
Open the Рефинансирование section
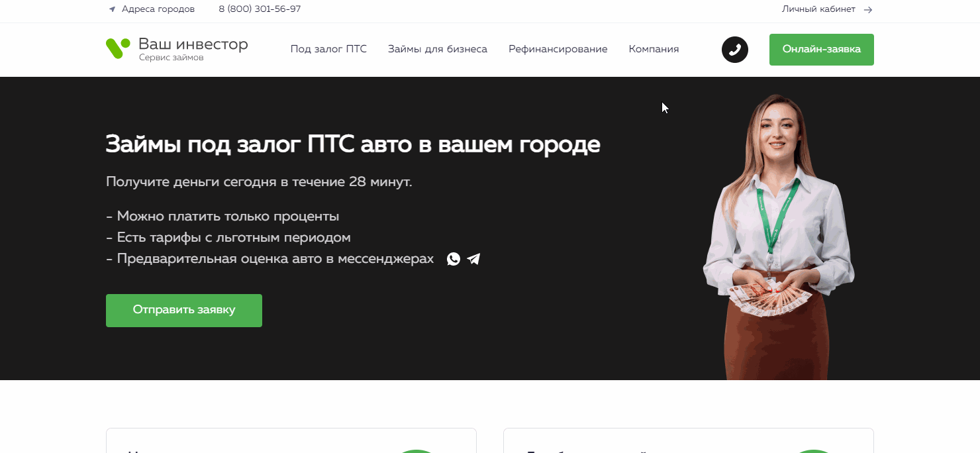[x=558, y=49]
